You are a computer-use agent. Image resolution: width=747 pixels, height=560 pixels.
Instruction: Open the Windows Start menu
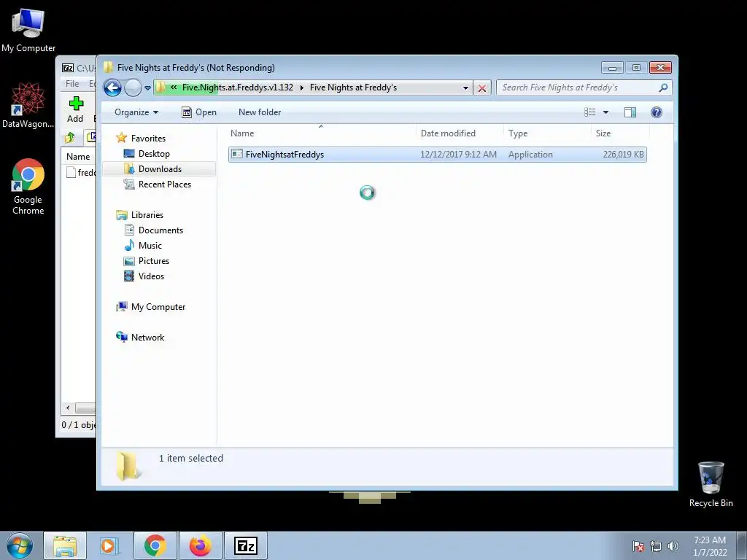[20, 545]
